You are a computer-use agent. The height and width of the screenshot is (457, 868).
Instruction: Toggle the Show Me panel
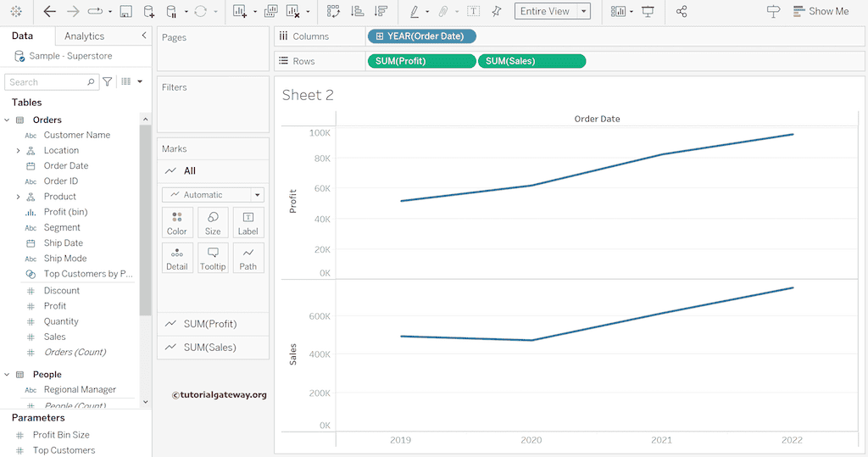820,12
